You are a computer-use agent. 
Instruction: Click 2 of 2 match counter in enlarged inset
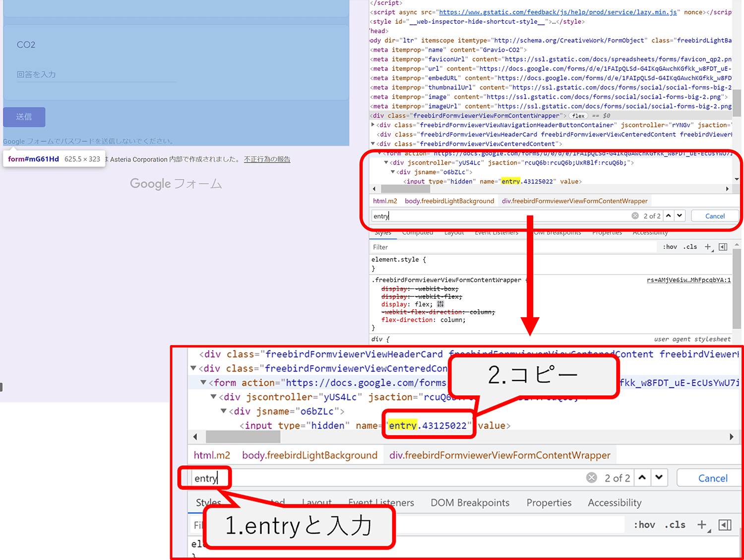click(617, 478)
